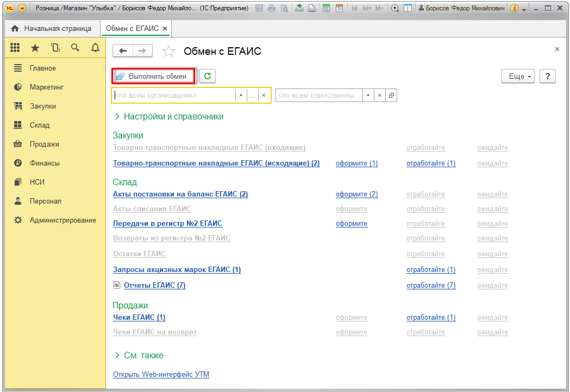
Task: Click the printer icon in title bar
Action: click(x=272, y=8)
